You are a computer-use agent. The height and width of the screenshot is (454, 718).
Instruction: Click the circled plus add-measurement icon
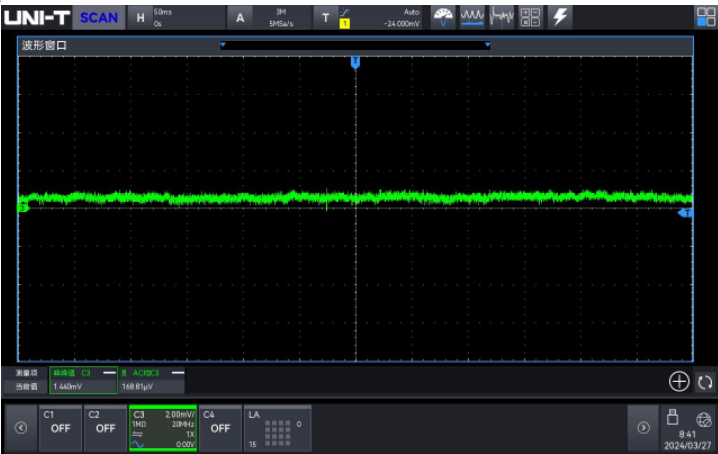(x=678, y=381)
